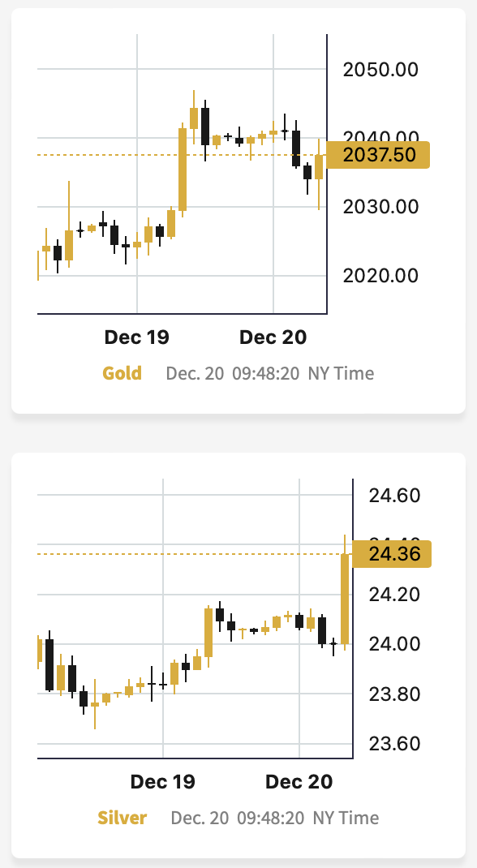Click the Dec 19 label on silver chart
477x868 pixels.
[163, 782]
